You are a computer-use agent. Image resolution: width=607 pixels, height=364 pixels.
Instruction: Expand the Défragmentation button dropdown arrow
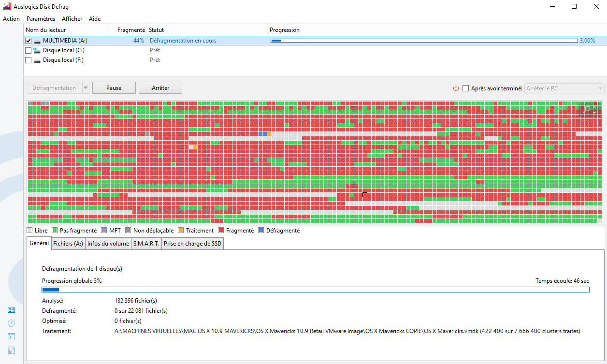tap(86, 88)
